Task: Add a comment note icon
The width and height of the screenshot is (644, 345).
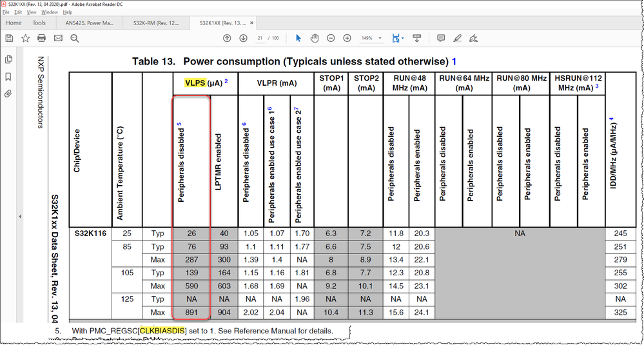Action: [x=441, y=38]
